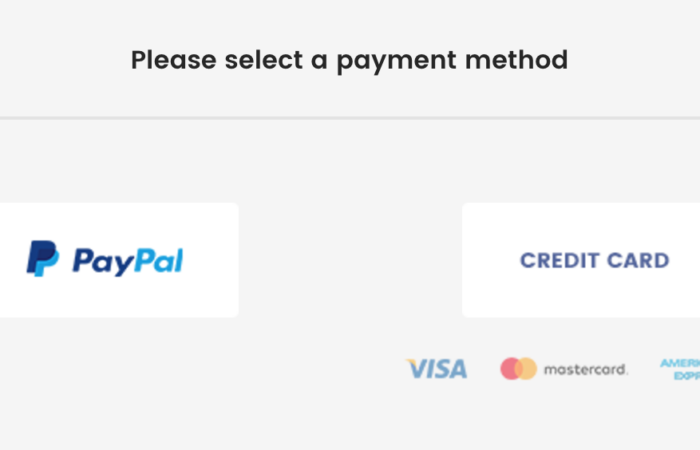
Task: Click the horizontal divider line below the heading
Action: (350, 118)
